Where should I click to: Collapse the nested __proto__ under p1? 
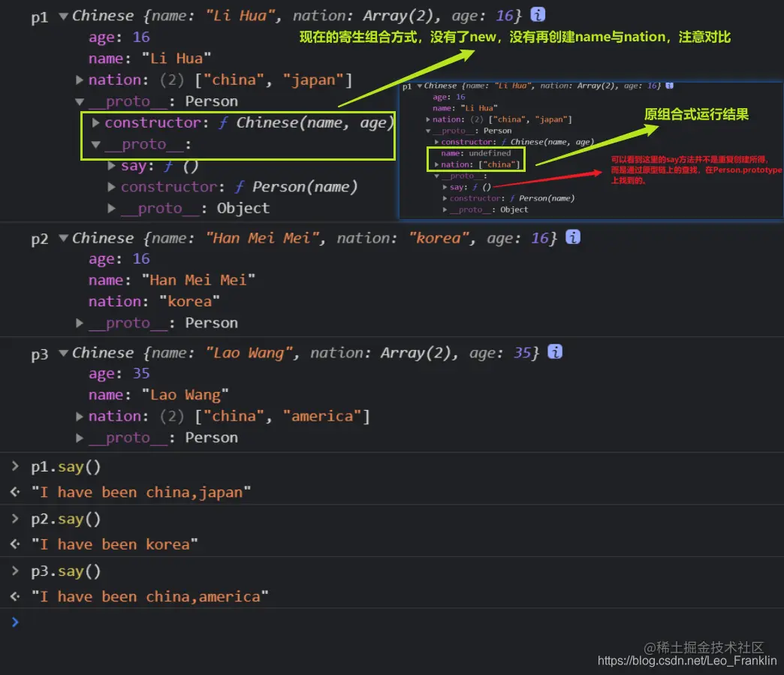pyautogui.click(x=95, y=144)
